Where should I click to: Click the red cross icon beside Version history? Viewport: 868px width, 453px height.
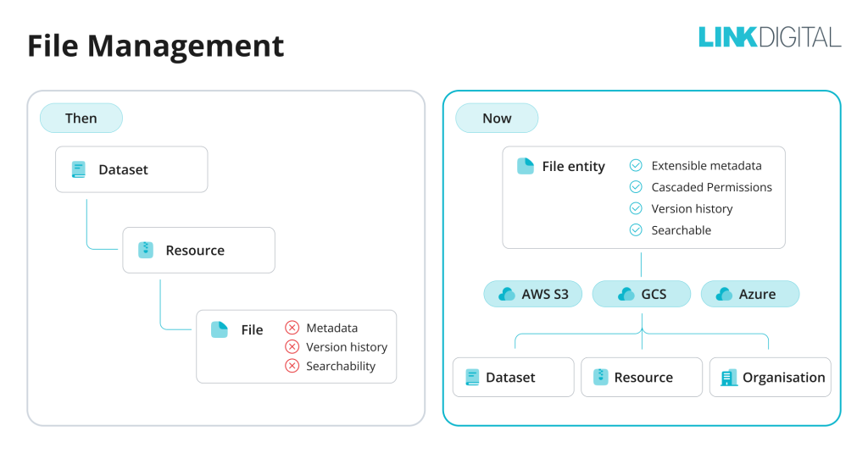292,347
